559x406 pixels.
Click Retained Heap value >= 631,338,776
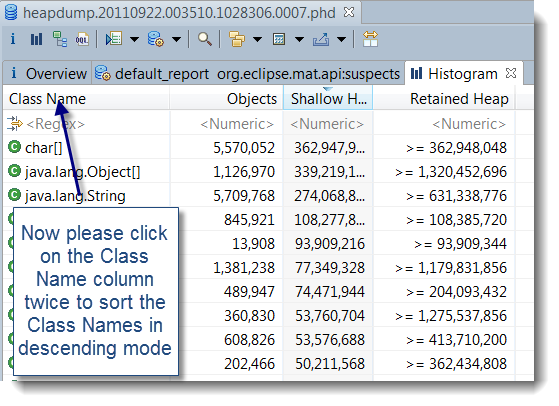pos(456,196)
